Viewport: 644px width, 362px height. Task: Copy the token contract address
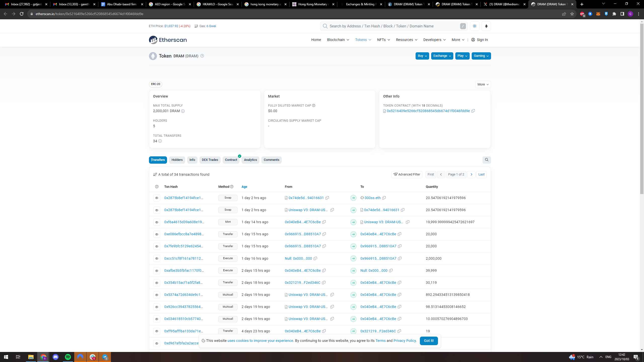473,111
